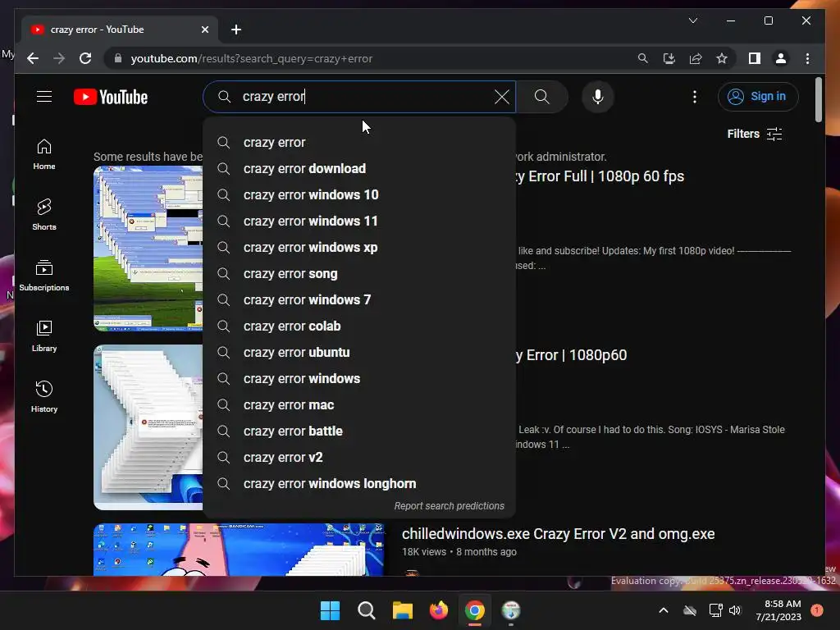Viewport: 840px width, 630px height.
Task: Open the tab search chevron dropdown
Action: [x=692, y=21]
